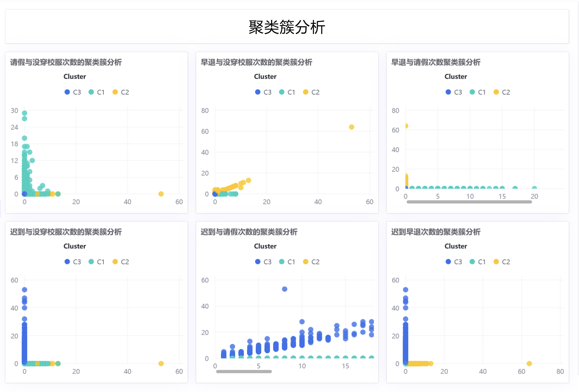The image size is (579, 392).
Task: Click x-axis label 15 in 早退与请假 chart
Action: click(502, 196)
